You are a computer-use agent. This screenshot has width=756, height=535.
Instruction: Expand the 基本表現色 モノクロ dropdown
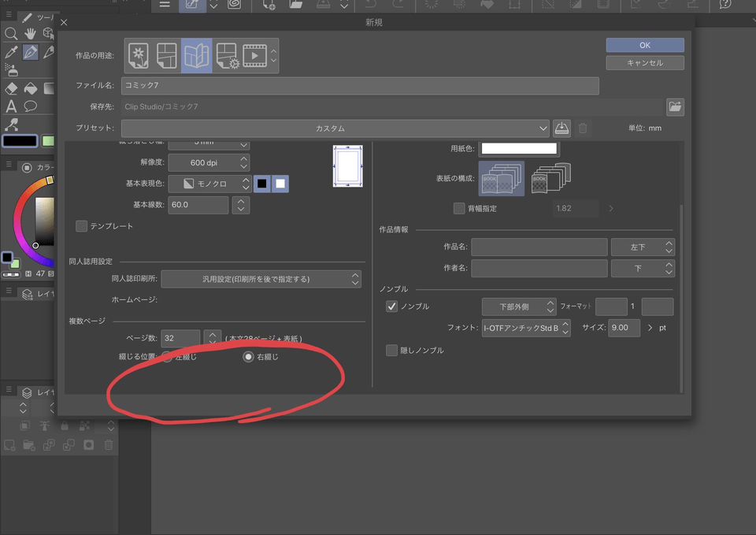[x=209, y=184]
